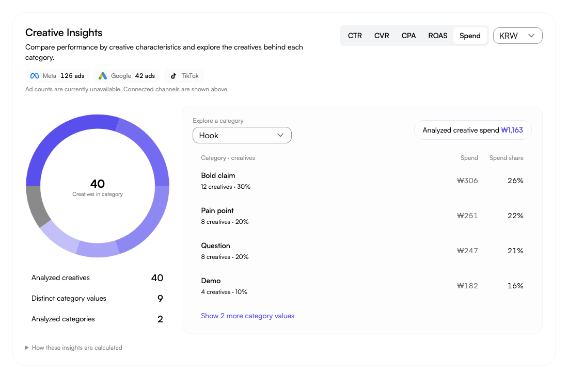
Task: Click the Analyzed creatives stat row
Action: 97,277
